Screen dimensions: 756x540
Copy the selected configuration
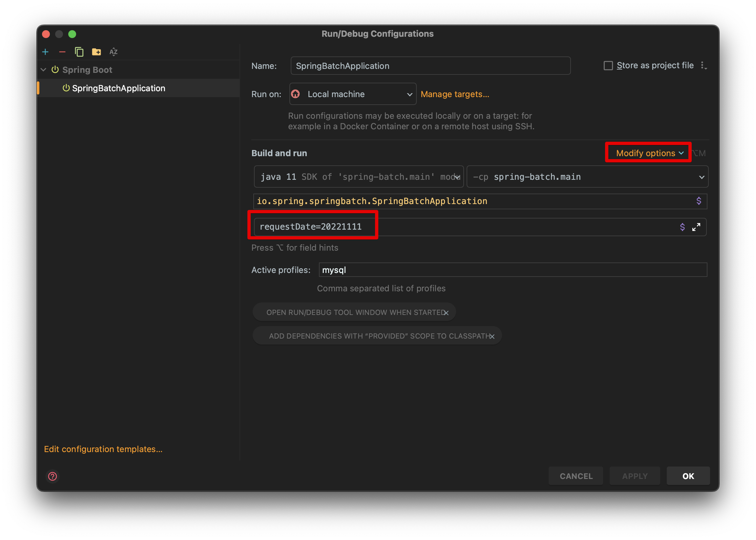coord(79,52)
